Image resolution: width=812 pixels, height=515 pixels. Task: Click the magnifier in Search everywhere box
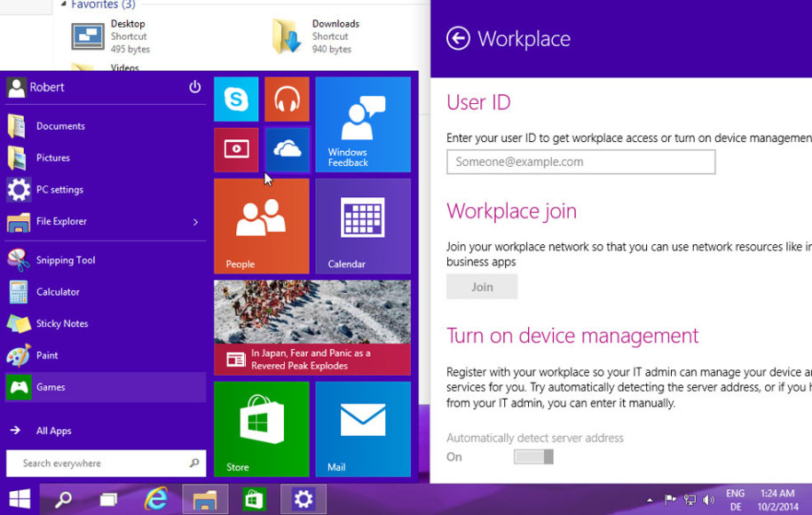(x=194, y=463)
